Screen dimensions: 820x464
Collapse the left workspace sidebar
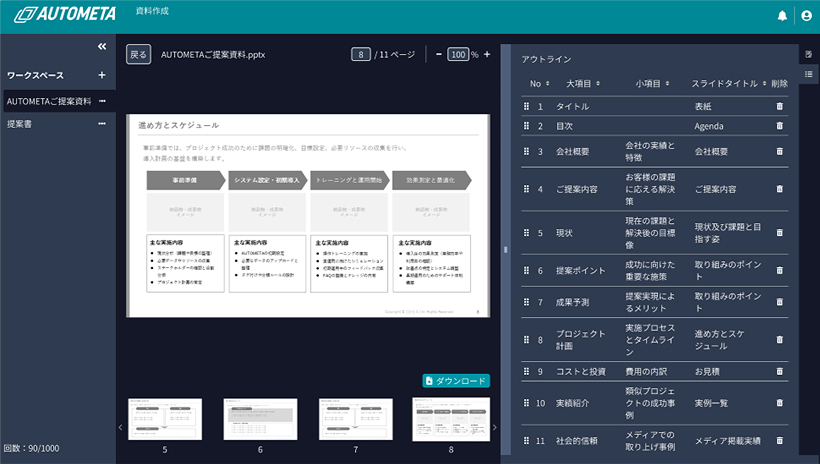coord(101,47)
